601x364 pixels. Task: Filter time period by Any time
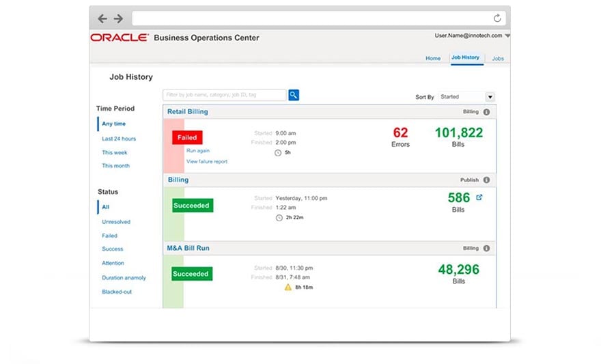pyautogui.click(x=113, y=124)
